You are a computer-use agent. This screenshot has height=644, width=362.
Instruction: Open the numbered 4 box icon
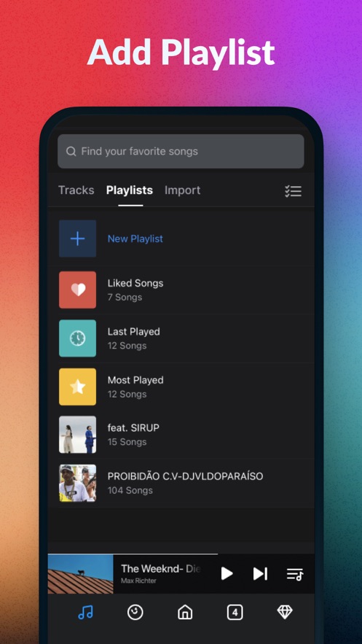coord(235,613)
